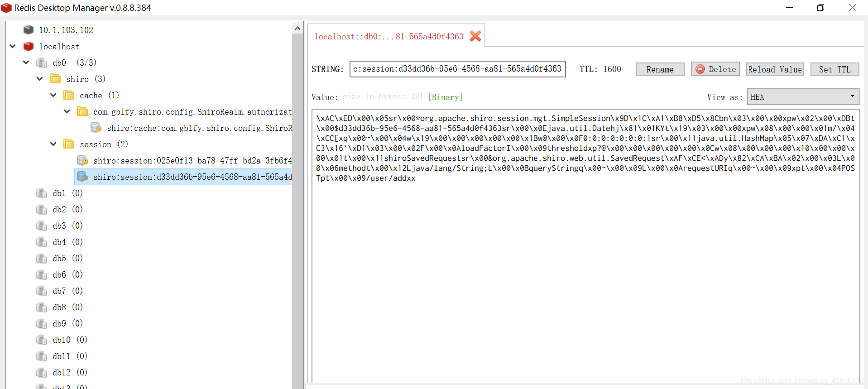Click the shiro:cache key icon
868x389 pixels.
point(96,128)
